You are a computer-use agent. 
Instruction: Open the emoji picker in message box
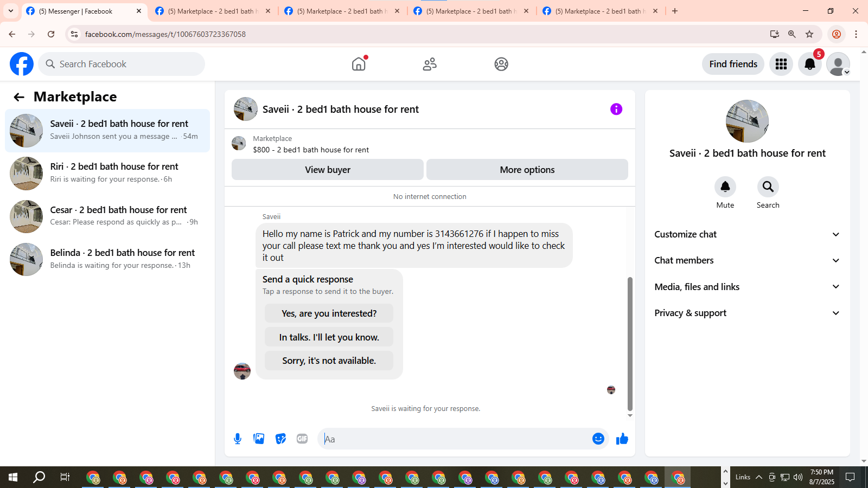pyautogui.click(x=598, y=439)
